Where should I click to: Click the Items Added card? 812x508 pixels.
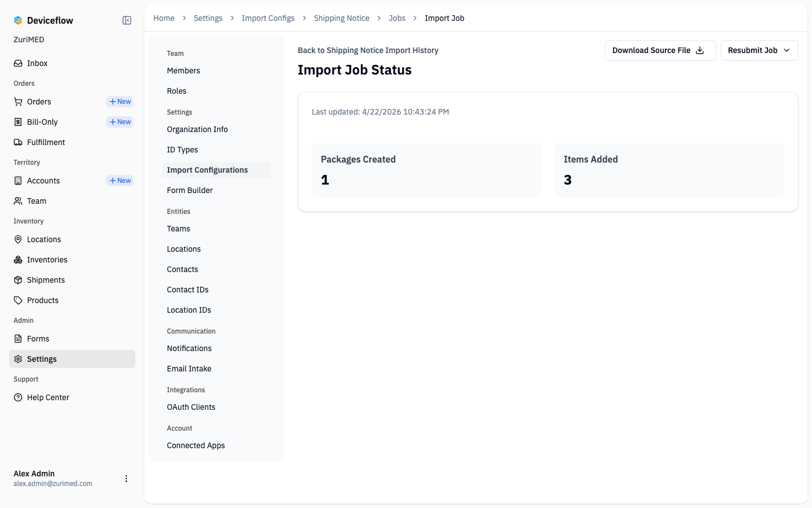coord(669,170)
